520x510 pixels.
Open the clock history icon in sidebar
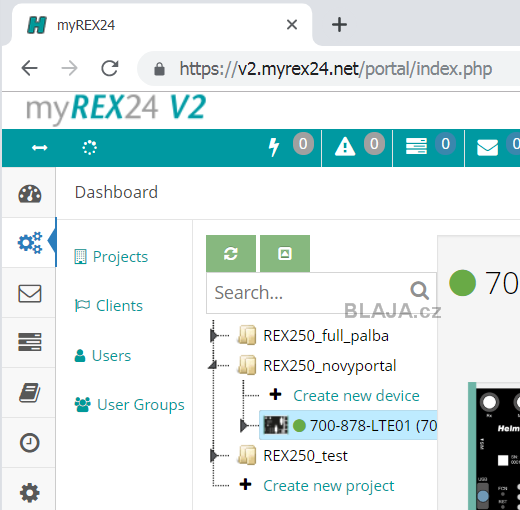(x=30, y=443)
